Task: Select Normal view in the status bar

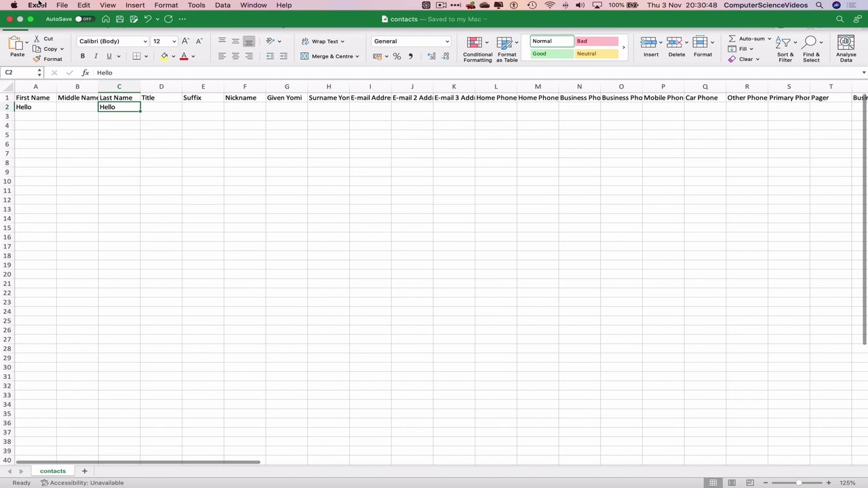Action: pyautogui.click(x=713, y=483)
